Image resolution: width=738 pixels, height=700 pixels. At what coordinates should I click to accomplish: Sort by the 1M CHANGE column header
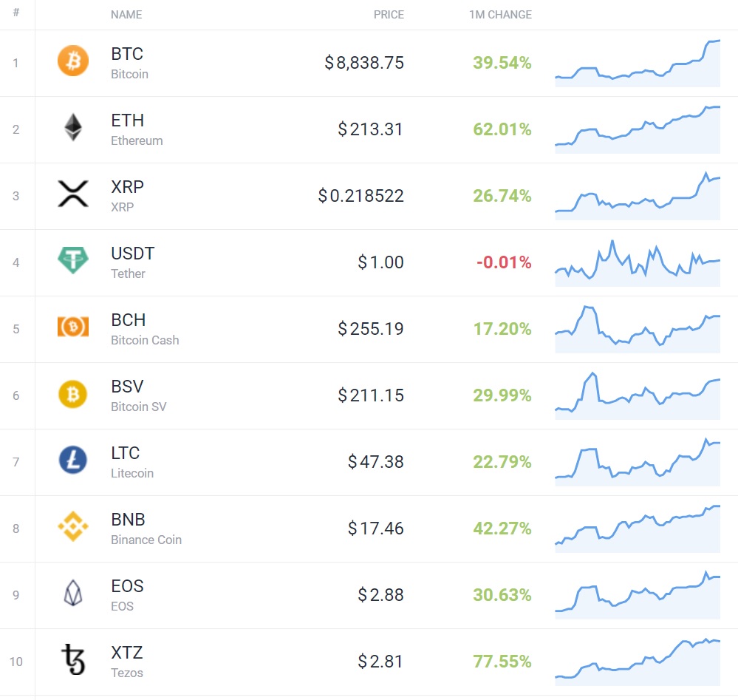pyautogui.click(x=500, y=15)
